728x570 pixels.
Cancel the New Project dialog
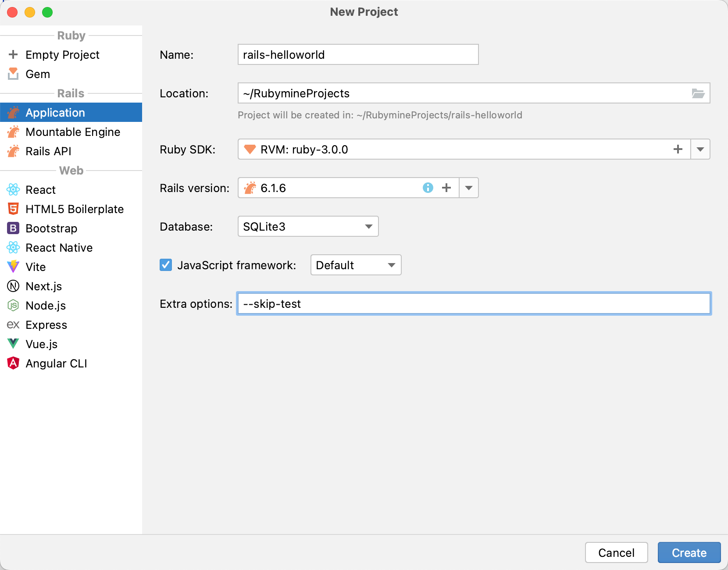616,552
